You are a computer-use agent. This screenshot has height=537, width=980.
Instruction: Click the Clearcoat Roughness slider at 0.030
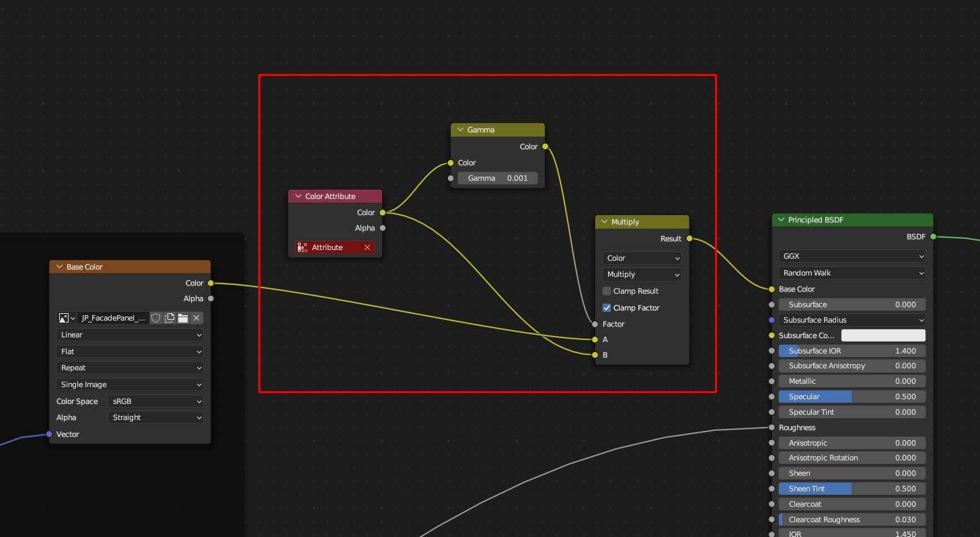tap(852, 520)
